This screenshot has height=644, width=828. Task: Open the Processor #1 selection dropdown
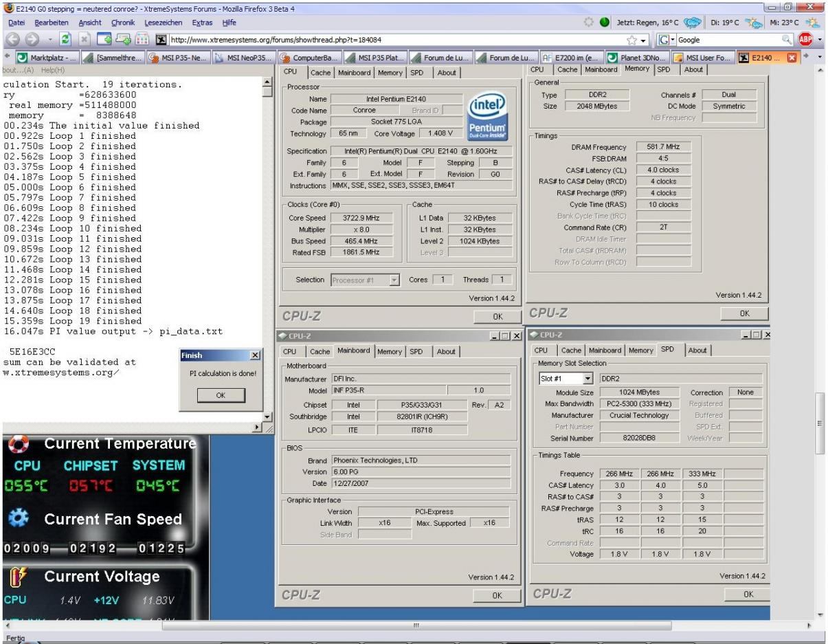click(x=394, y=280)
